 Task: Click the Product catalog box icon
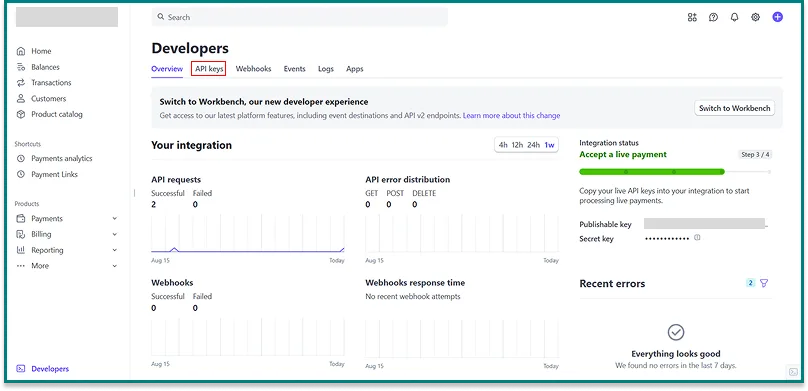[21, 114]
